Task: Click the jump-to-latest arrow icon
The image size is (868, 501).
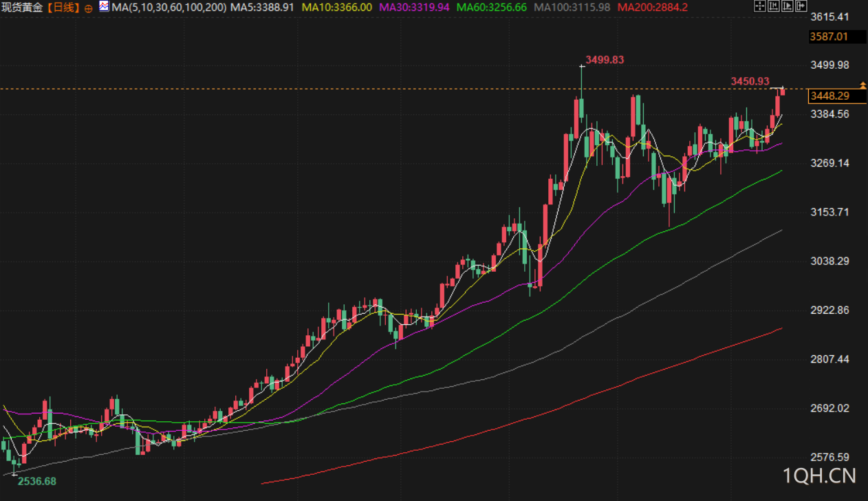Action: point(801,6)
